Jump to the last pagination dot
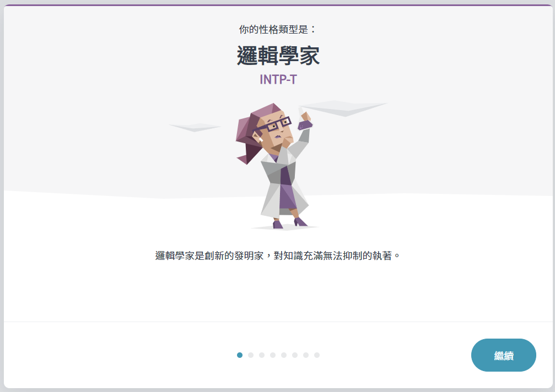Screen dimensions: 555x392 317,355
